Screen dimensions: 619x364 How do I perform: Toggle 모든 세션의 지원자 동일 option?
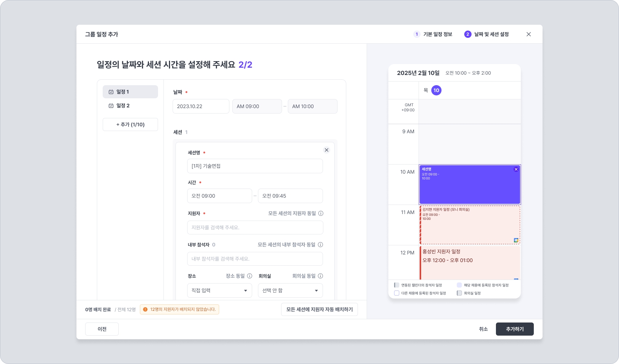click(292, 213)
